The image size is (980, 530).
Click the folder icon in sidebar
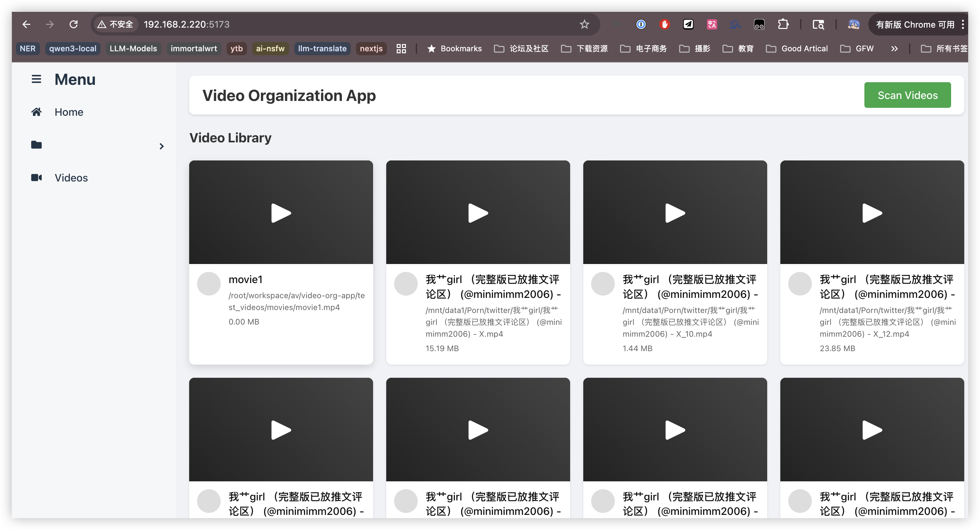coord(36,145)
